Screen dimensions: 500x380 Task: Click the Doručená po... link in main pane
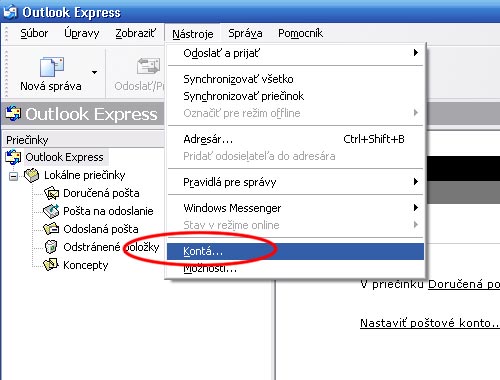pos(464,284)
